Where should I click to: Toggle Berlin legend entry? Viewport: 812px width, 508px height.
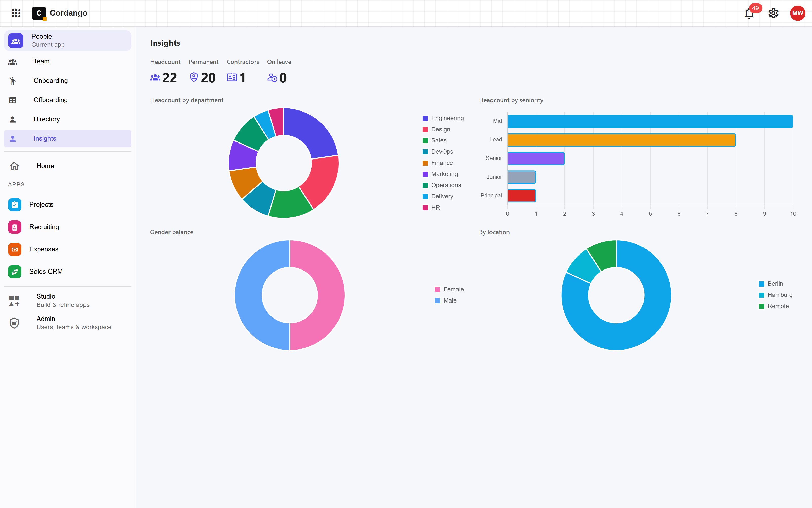pos(771,284)
